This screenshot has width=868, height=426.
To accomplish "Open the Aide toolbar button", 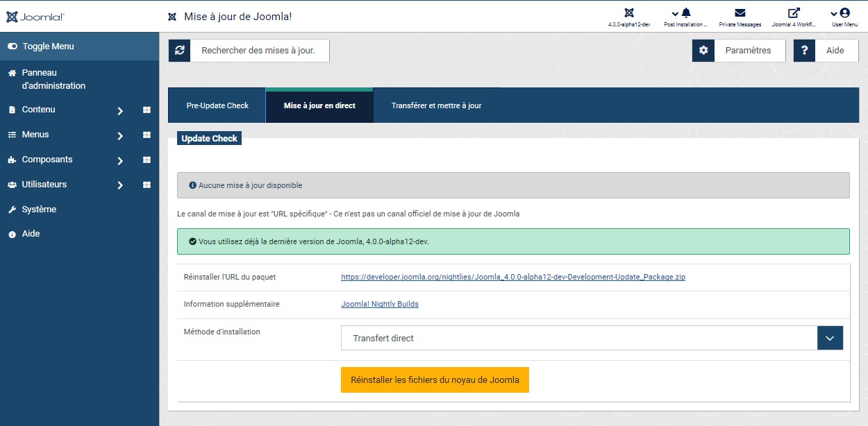I will 826,51.
